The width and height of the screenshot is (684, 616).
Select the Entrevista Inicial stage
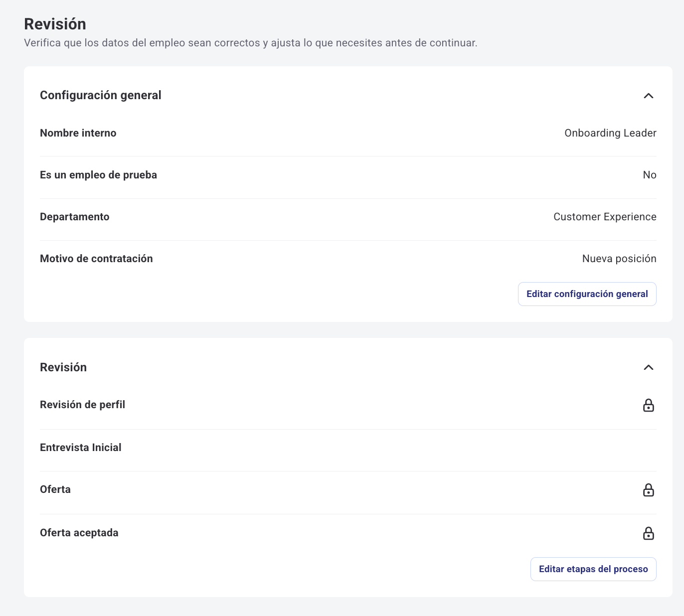(x=81, y=448)
